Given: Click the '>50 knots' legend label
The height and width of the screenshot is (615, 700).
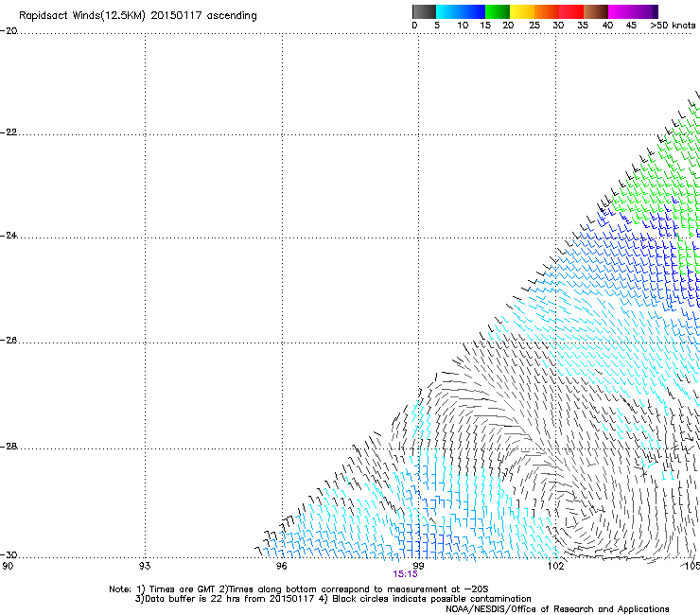Looking at the screenshot, I should (x=673, y=26).
